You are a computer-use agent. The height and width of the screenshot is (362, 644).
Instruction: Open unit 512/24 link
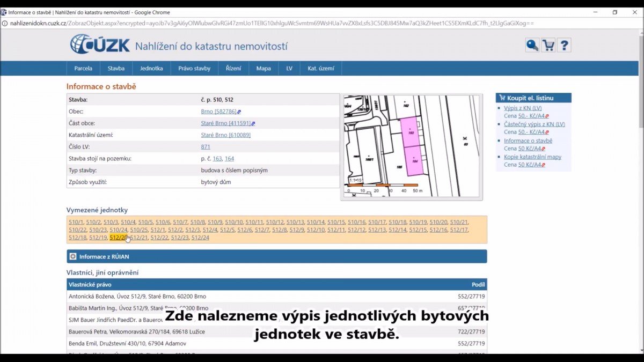pyautogui.click(x=200, y=238)
